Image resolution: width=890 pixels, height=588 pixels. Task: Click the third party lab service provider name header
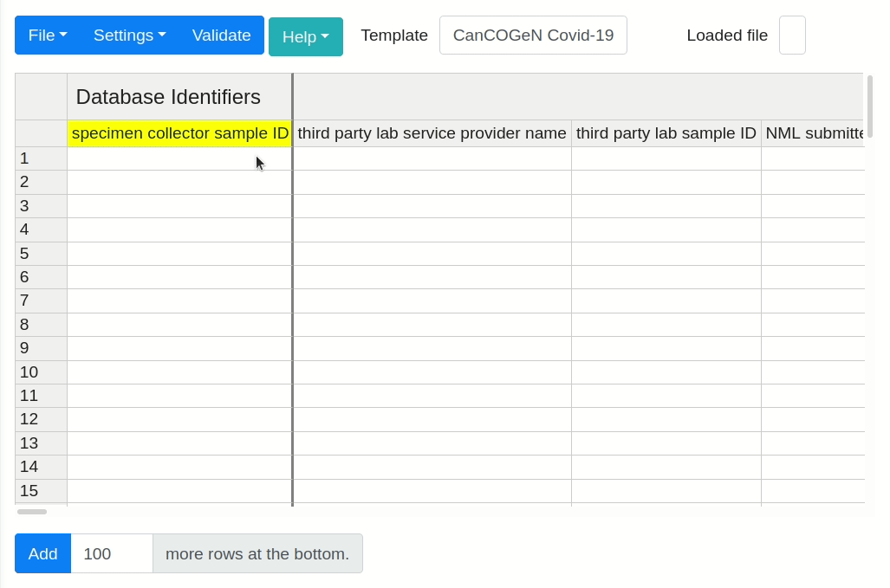coord(432,133)
